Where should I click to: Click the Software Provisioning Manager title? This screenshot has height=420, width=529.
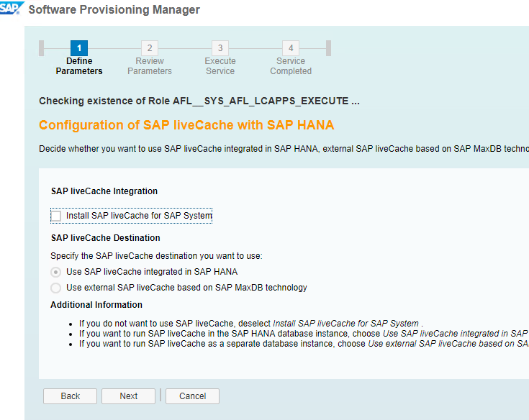click(x=114, y=9)
